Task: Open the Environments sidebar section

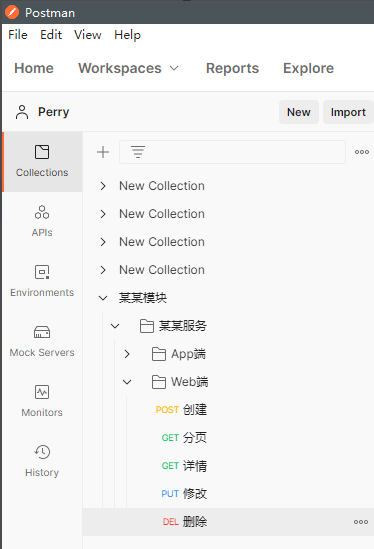Action: [42, 282]
